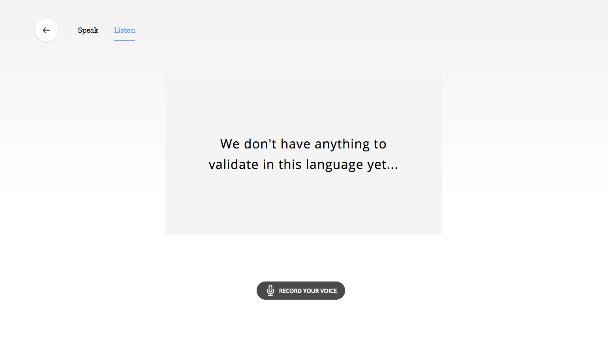The image size is (608, 364).
Task: Open the Listen tab
Action: click(124, 30)
